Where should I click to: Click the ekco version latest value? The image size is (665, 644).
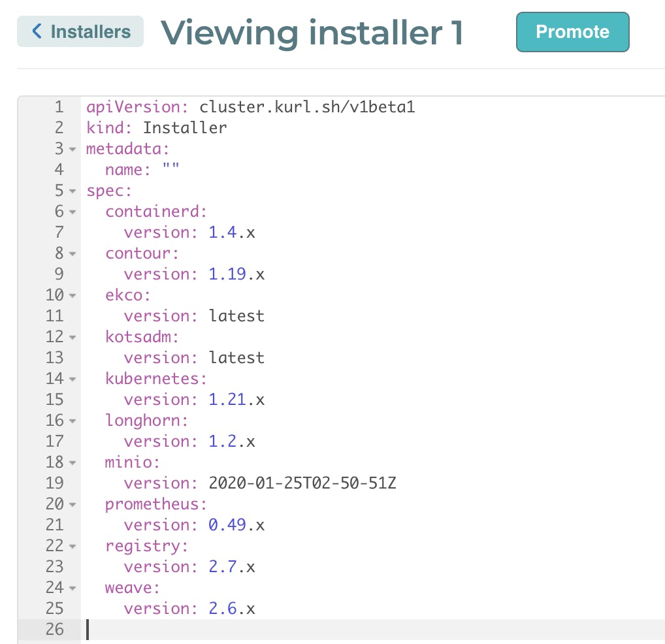(236, 316)
